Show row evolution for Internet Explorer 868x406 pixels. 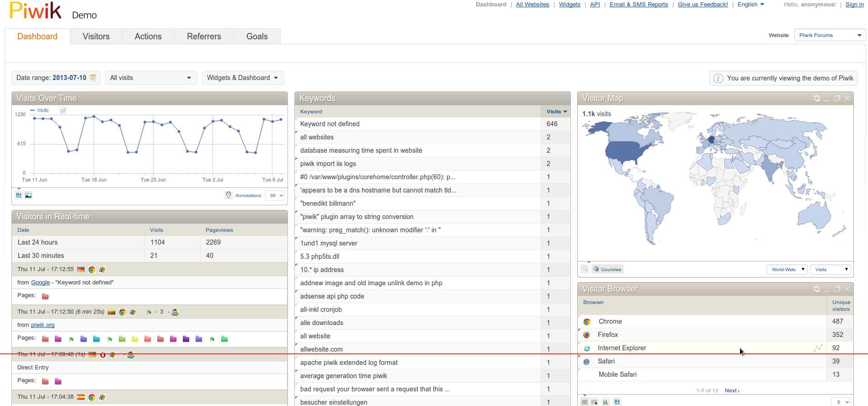click(818, 348)
